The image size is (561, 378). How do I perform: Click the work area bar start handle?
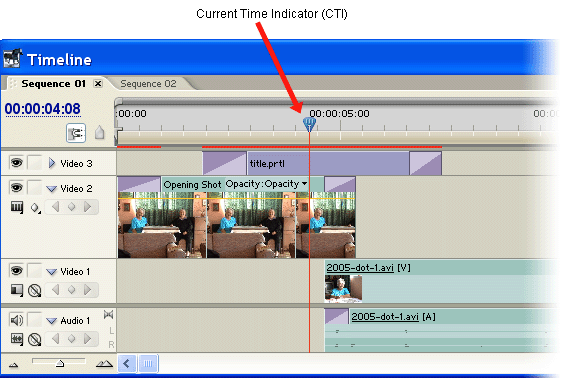click(118, 136)
